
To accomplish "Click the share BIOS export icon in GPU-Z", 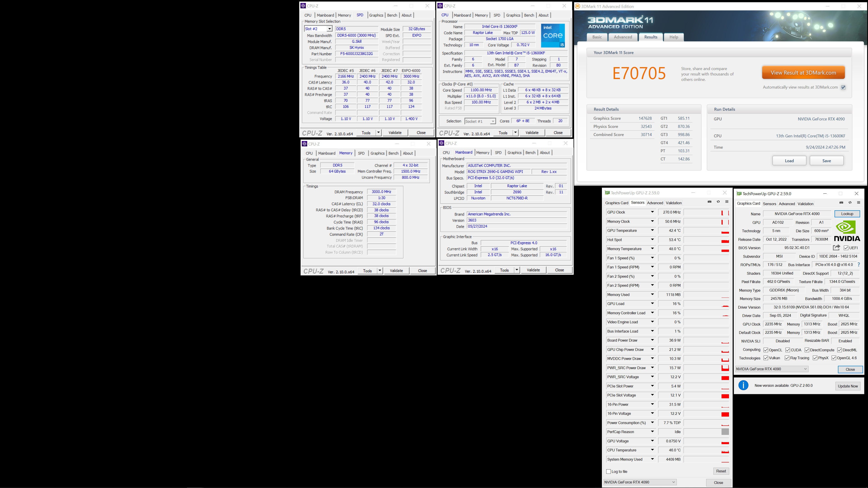I will (x=836, y=248).
